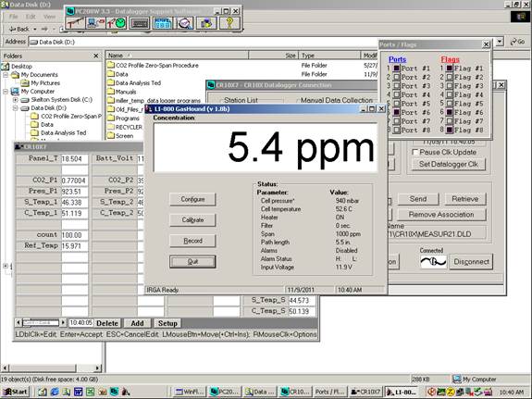Click Folders pane horizontal scrollbar

[x=52, y=368]
